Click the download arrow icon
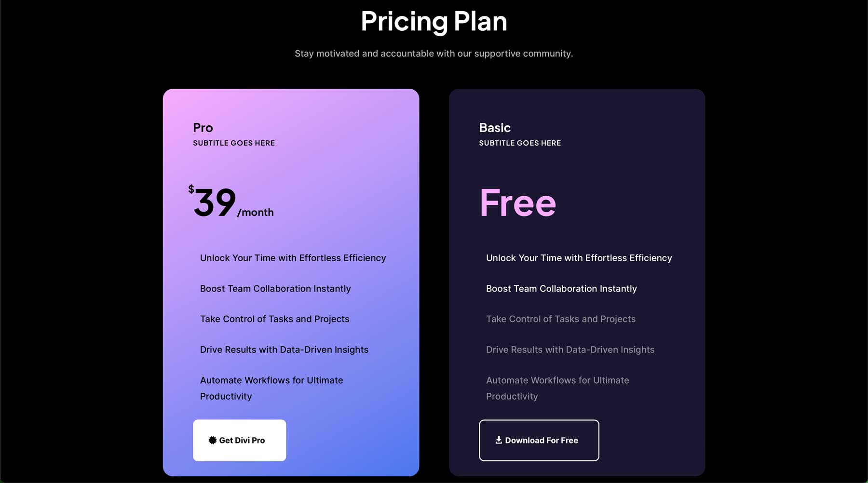The image size is (868, 483). tap(499, 440)
